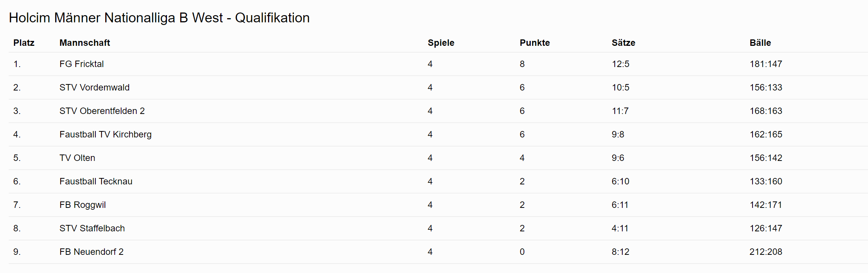Screen dimensions: 868x273
Task: Click the Bälle column header
Action: point(760,43)
